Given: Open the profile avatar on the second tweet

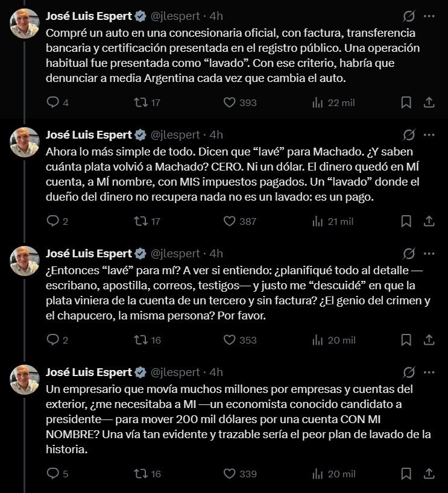Looking at the screenshot, I should pos(25,142).
